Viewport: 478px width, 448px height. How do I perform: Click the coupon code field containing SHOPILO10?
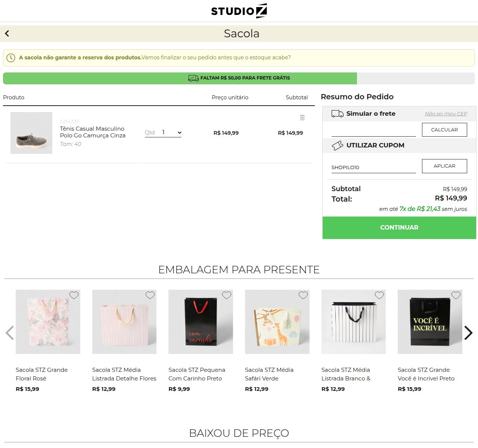click(373, 167)
